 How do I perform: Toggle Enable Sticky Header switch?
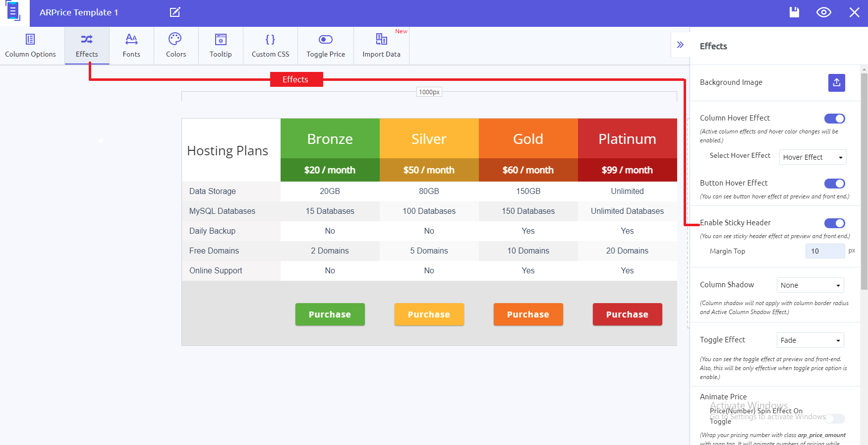835,223
